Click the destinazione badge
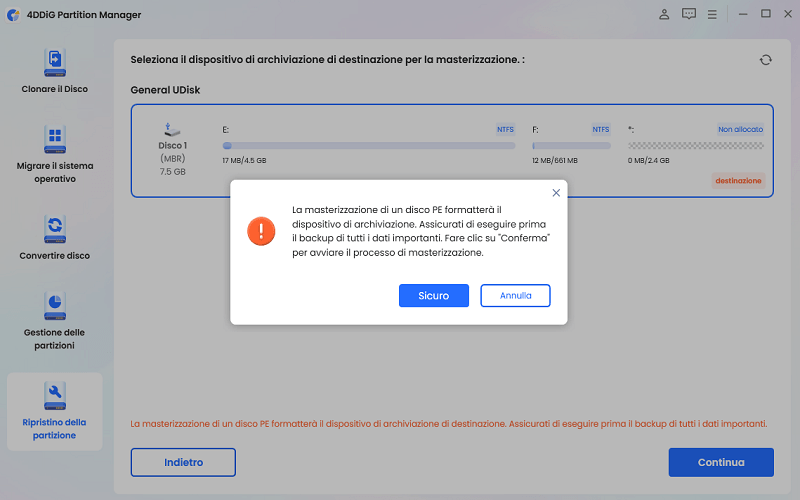800x500 pixels. click(x=738, y=181)
